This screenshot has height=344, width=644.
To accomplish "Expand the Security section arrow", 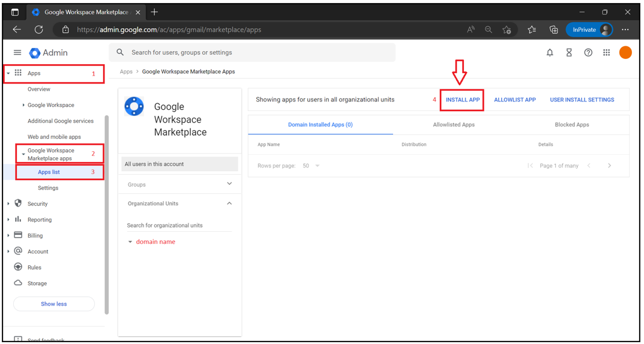I will [x=8, y=204].
